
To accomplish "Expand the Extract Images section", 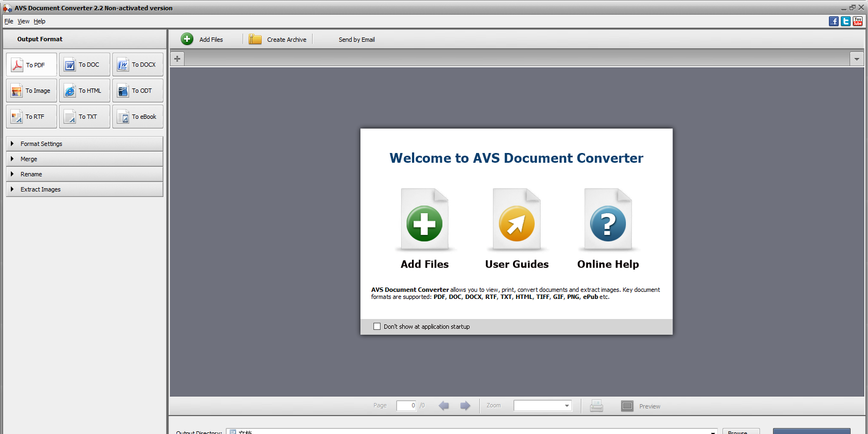I will point(85,189).
